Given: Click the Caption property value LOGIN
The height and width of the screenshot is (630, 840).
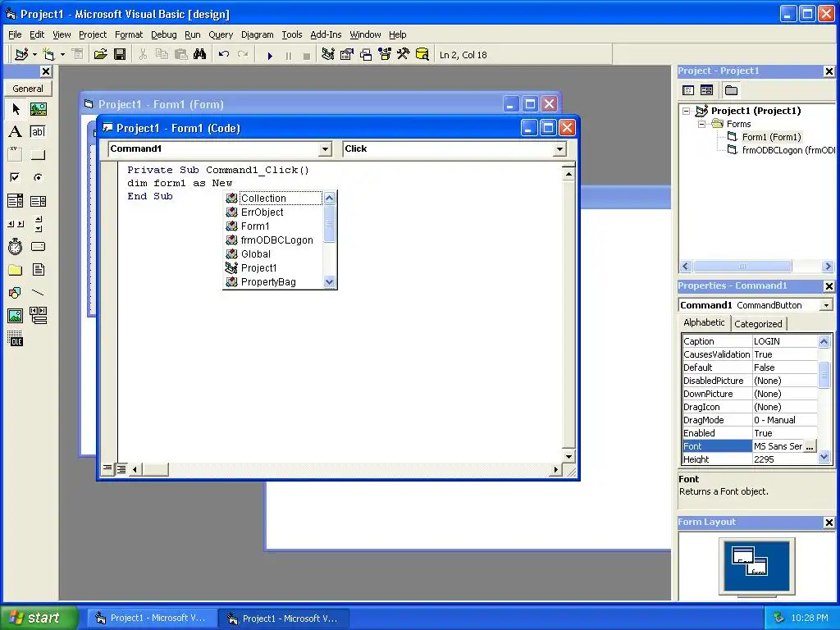Looking at the screenshot, I should pyautogui.click(x=785, y=341).
